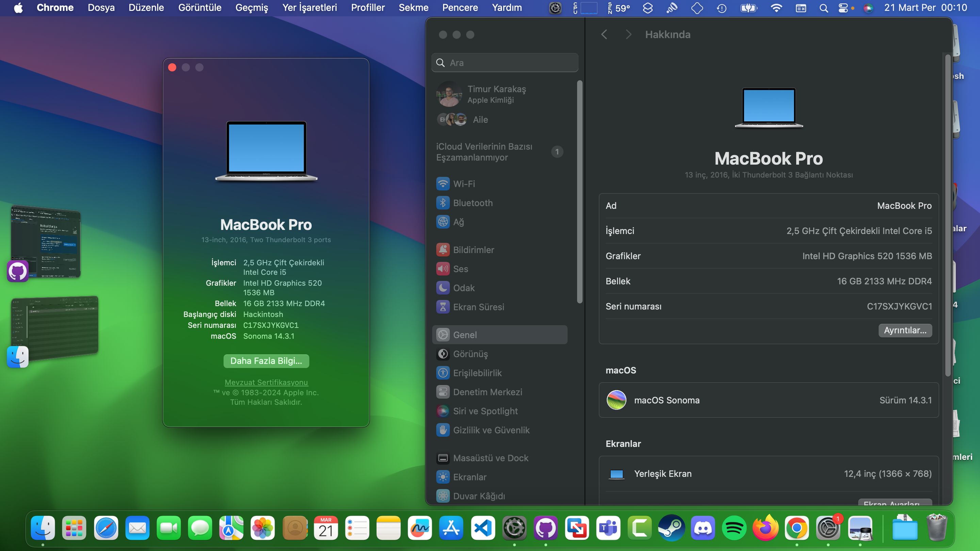Go forward with the forward chevron
Screen dimensions: 980x551
click(x=628, y=35)
